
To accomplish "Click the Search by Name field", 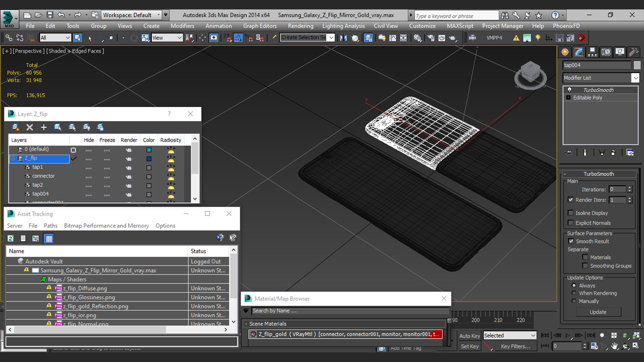I will (x=350, y=311).
